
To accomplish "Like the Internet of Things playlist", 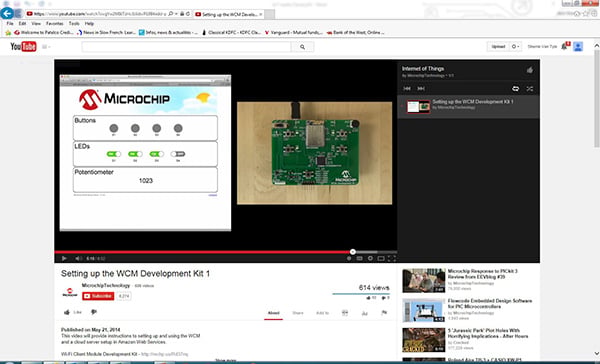I will click(530, 70).
